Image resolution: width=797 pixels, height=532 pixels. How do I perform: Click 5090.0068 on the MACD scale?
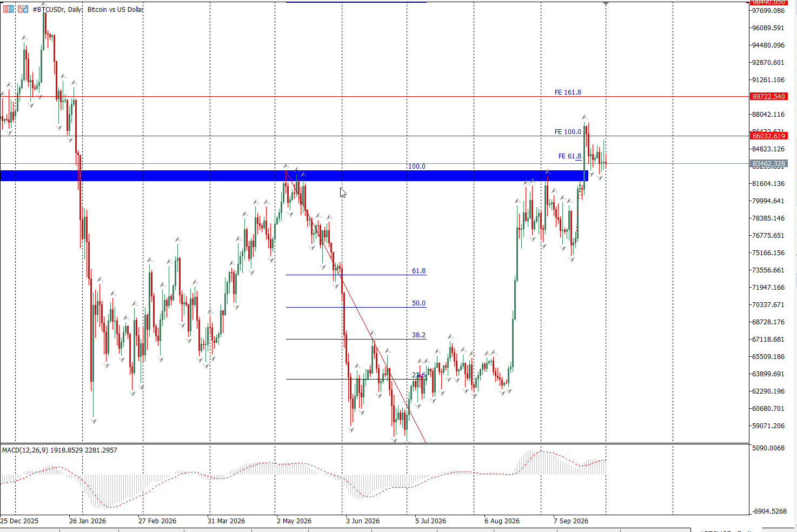pyautogui.click(x=768, y=448)
